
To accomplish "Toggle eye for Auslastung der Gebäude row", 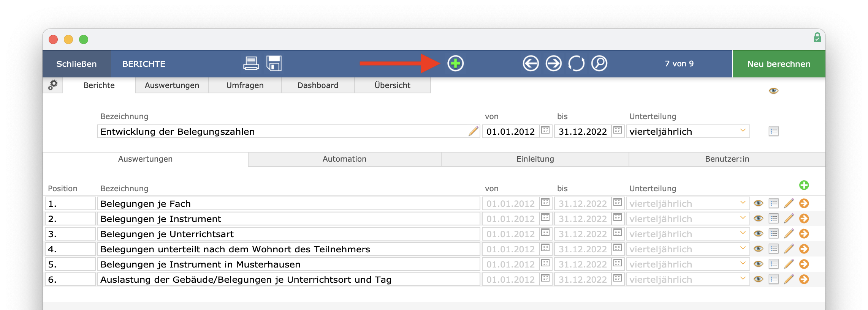I will pos(759,279).
